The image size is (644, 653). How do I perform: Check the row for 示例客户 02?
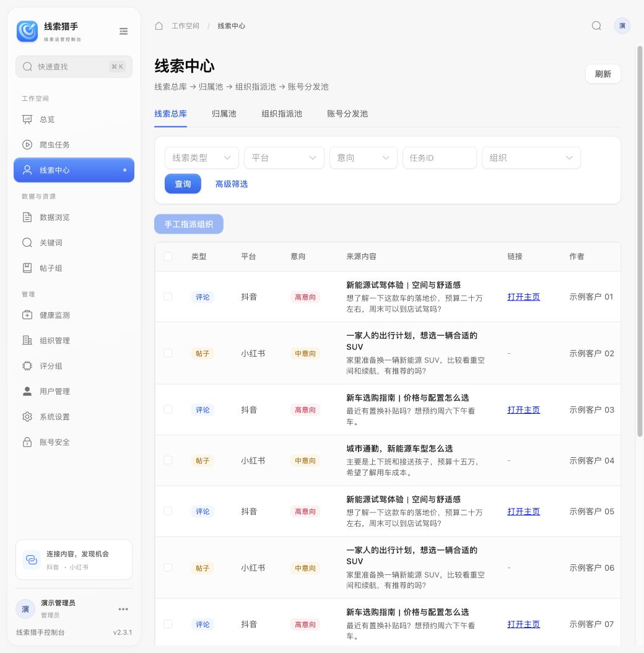(168, 353)
